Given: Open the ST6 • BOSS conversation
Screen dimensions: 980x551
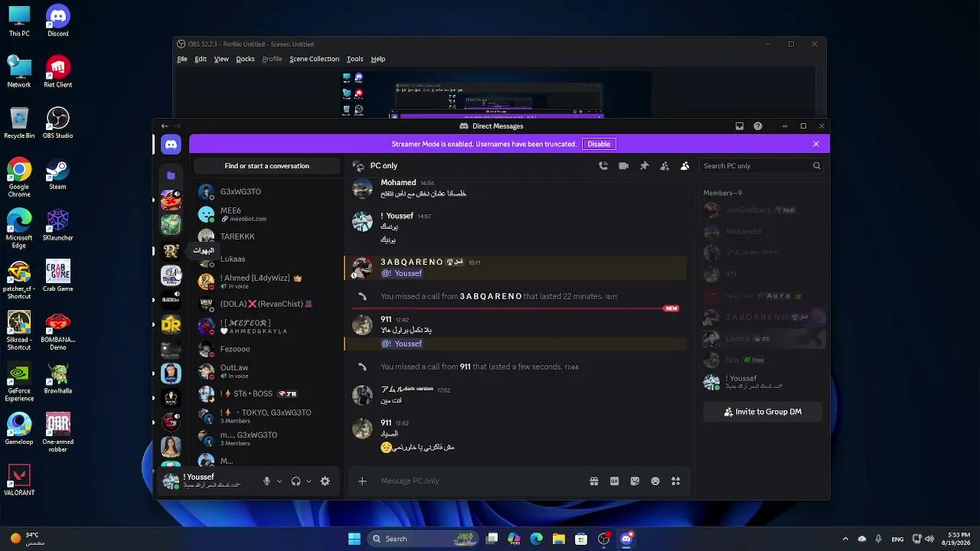Looking at the screenshot, I should [267, 393].
